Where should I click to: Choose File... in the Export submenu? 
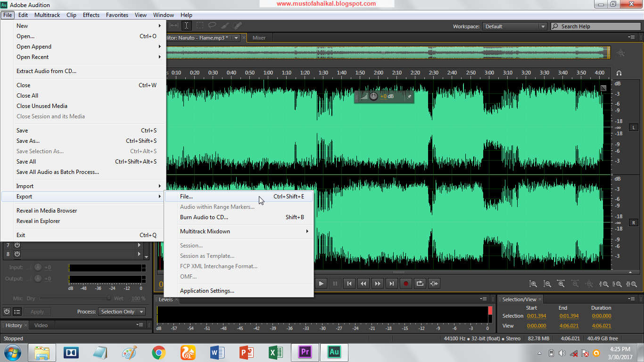pos(239,197)
